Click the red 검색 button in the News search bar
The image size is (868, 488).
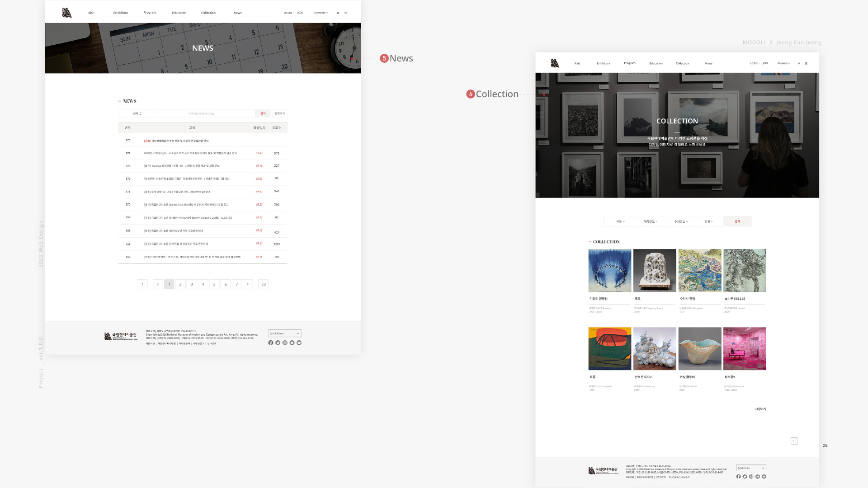263,113
